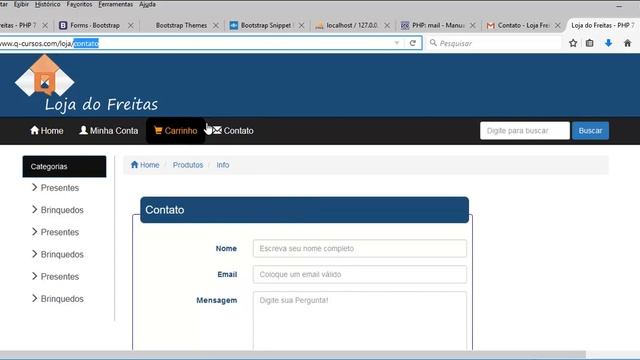Switch to the PHP: mail manual tab
Screen dimensions: 640x360
point(438,25)
